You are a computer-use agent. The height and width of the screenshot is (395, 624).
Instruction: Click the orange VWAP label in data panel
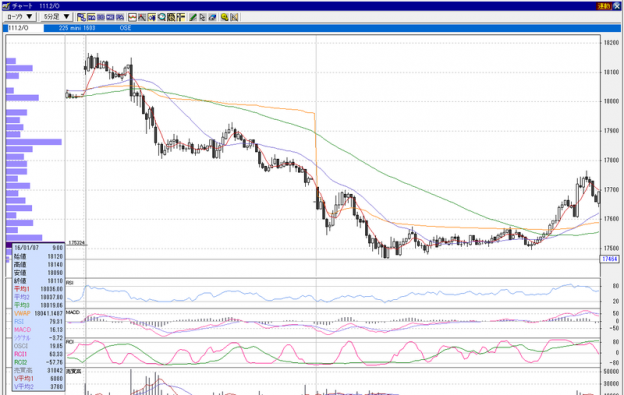pos(22,313)
